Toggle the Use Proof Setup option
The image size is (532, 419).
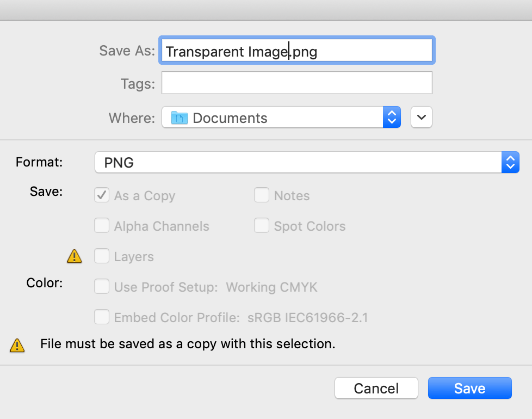pos(101,286)
